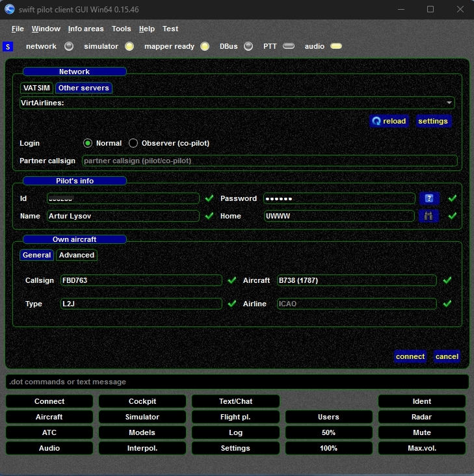Viewport: 474px width, 476px height.
Task: Click the Callsign input field
Action: coord(140,280)
